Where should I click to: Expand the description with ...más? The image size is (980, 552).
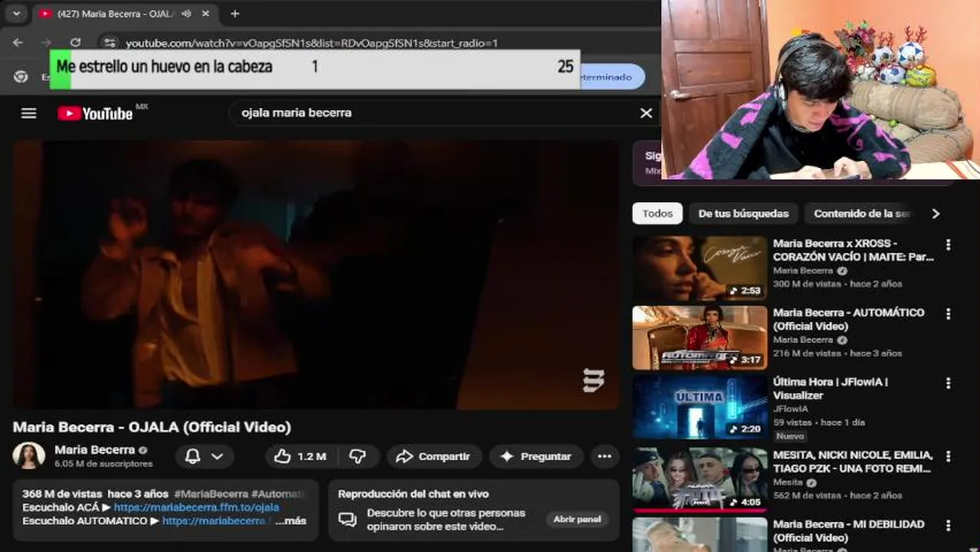[x=291, y=521]
